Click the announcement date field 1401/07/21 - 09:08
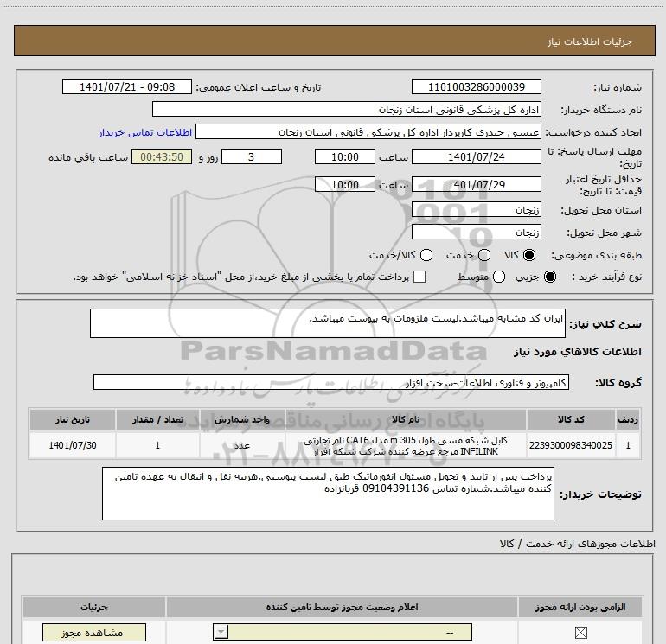 click(127, 86)
